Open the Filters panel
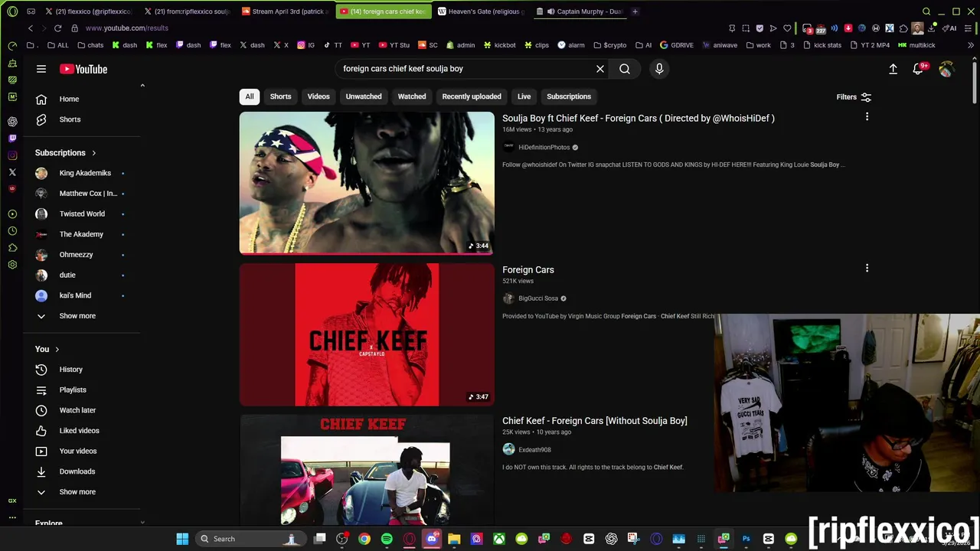980x551 pixels. coord(854,97)
